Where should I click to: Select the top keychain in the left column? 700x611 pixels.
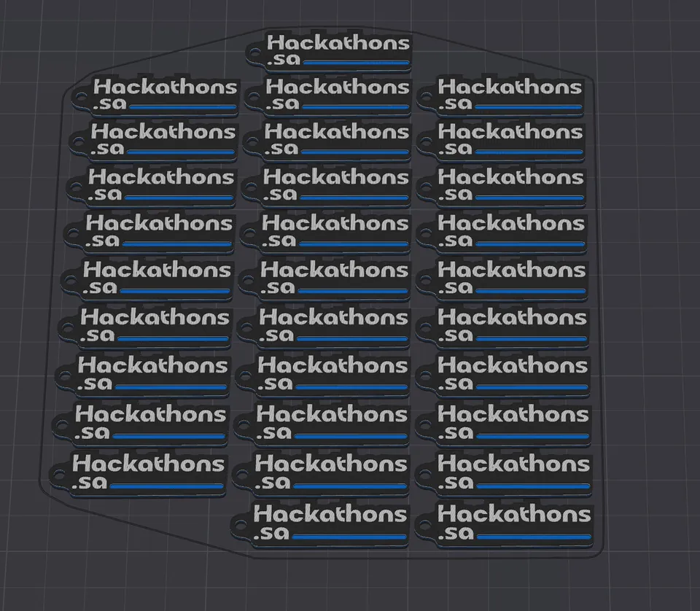pos(156,96)
